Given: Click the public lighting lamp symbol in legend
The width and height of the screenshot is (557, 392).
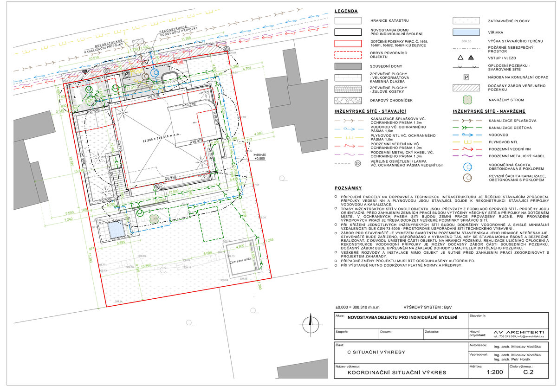Looking at the screenshot, I should [357, 163].
